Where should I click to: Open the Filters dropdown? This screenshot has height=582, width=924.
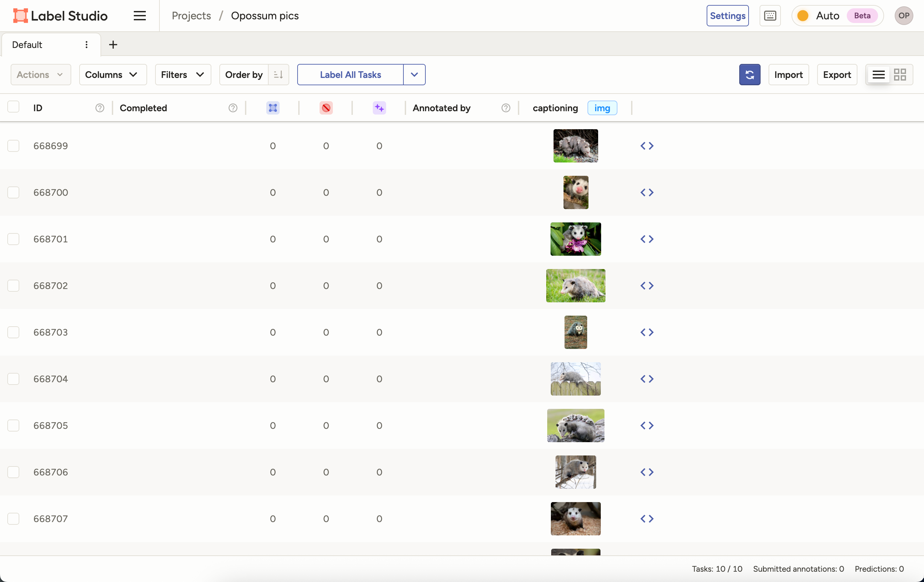tap(183, 75)
